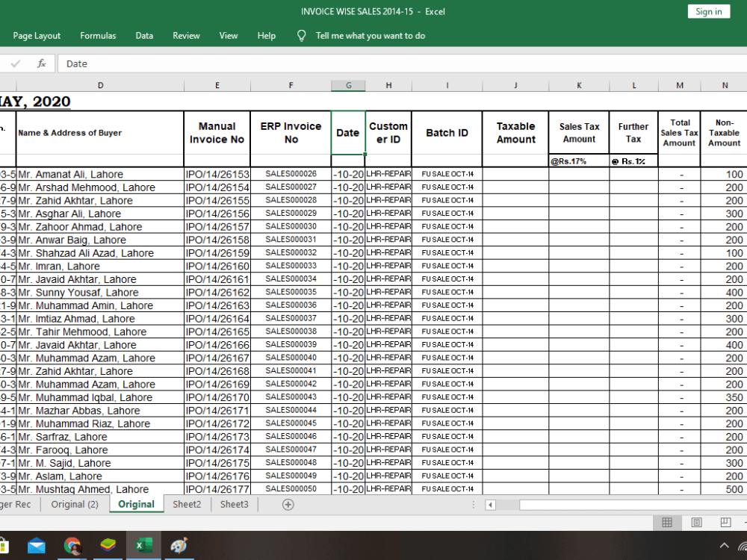Screen dimensions: 747x560
Task: Select cell 'Mr. Shahzad Ali Azad, Lahore'
Action: [100, 253]
